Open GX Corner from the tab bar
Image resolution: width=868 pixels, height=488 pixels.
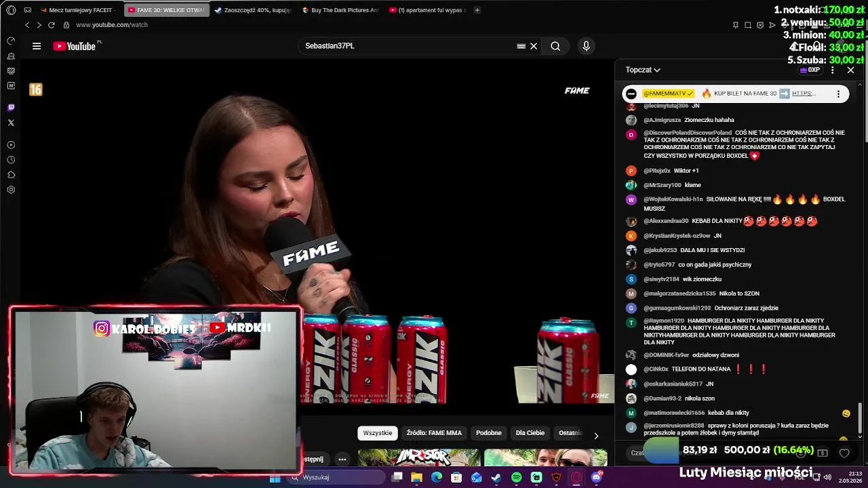[x=27, y=10]
